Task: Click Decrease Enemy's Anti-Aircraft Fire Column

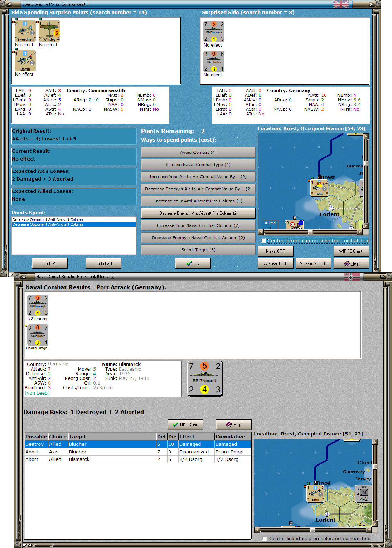Action: pyautogui.click(x=198, y=213)
